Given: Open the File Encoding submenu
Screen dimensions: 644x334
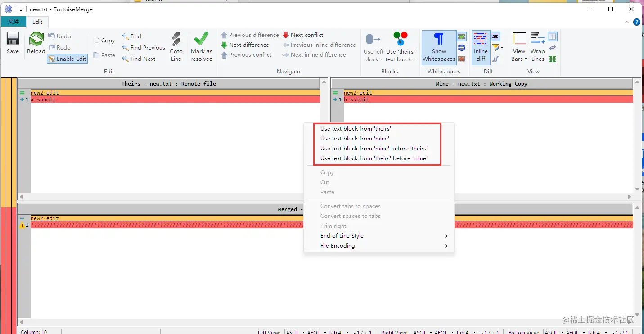Looking at the screenshot, I should click(379, 246).
